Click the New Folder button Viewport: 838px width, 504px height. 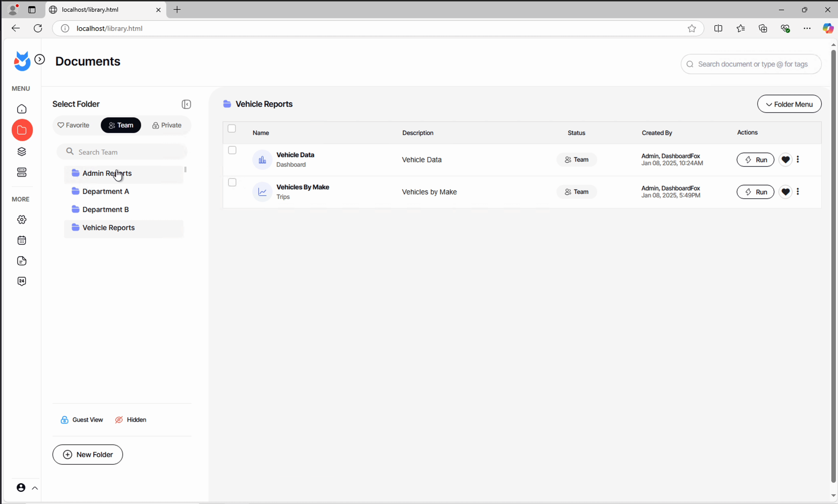click(88, 454)
